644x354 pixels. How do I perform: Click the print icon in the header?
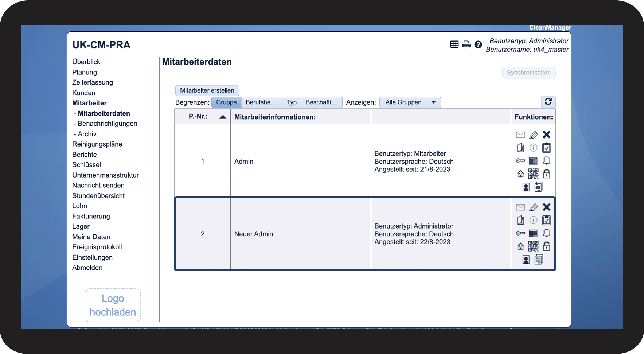[x=467, y=44]
